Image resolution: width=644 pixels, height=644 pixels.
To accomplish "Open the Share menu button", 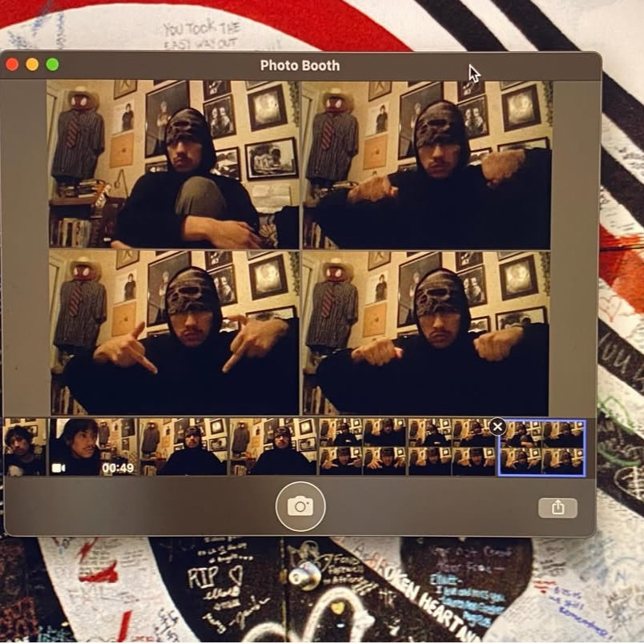I will click(557, 507).
